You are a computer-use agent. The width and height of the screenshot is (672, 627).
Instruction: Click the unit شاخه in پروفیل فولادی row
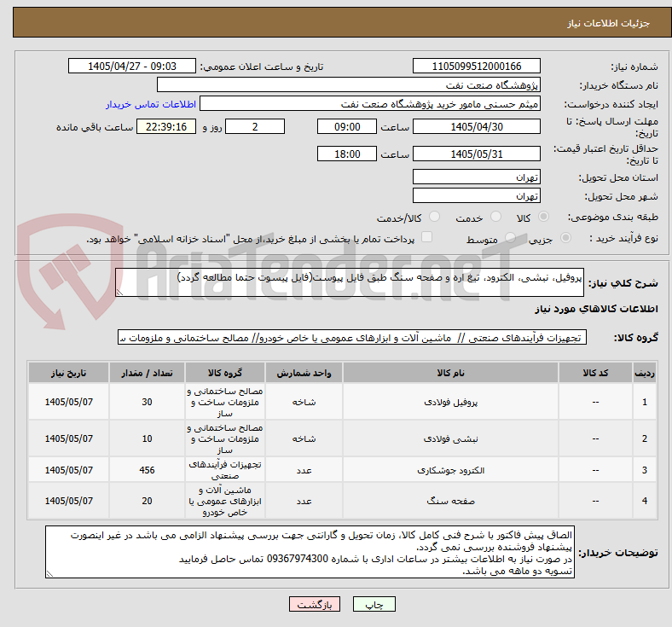[x=304, y=402]
